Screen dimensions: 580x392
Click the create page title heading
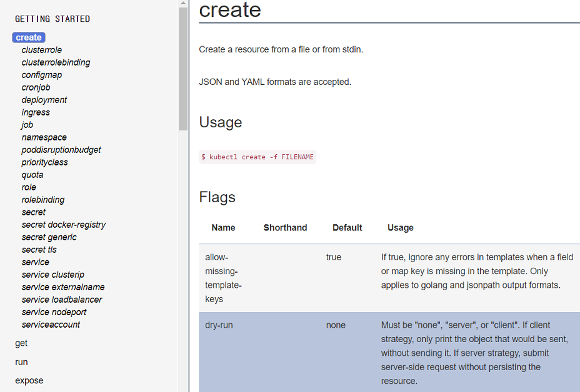pos(230,9)
